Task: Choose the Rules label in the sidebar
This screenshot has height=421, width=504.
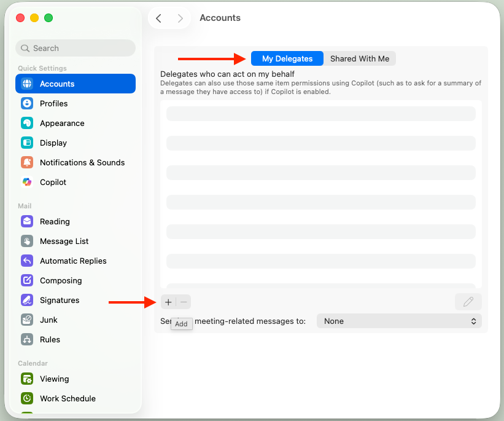Action: [50, 339]
